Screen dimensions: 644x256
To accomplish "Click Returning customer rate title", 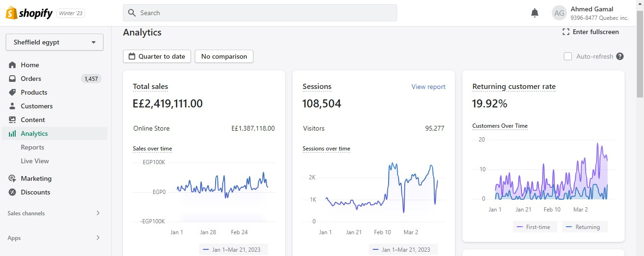I will pos(514,87).
